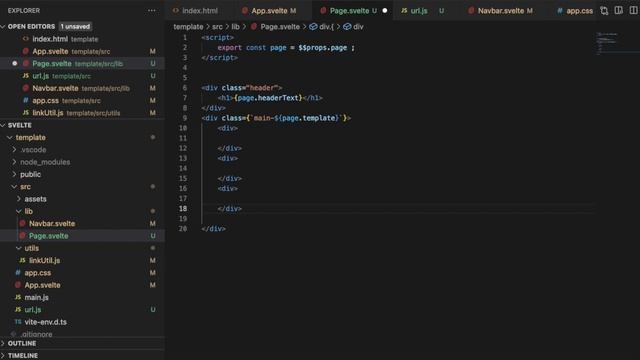
Task: Expand the Timeline panel
Action: pos(82,356)
